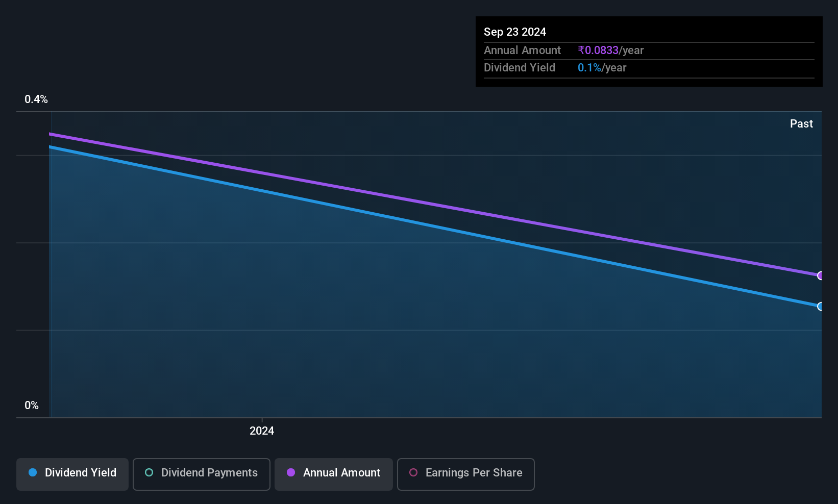This screenshot has width=838, height=504.
Task: Click the pink Earnings Per Share circle
Action: tap(413, 472)
